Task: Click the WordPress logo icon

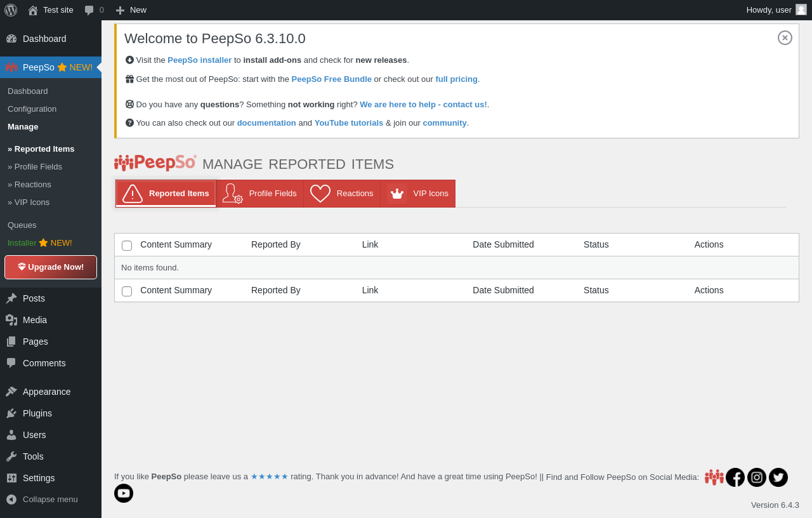Action: coord(11,10)
